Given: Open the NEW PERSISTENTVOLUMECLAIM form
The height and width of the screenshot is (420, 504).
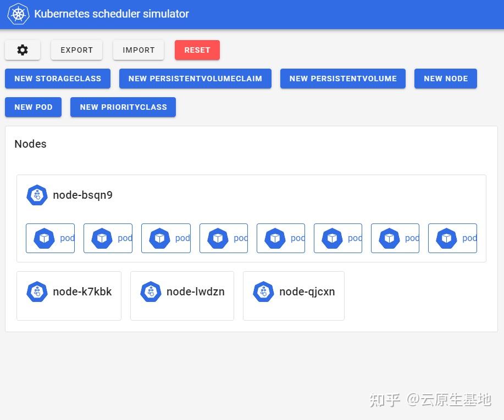Looking at the screenshot, I should point(195,79).
